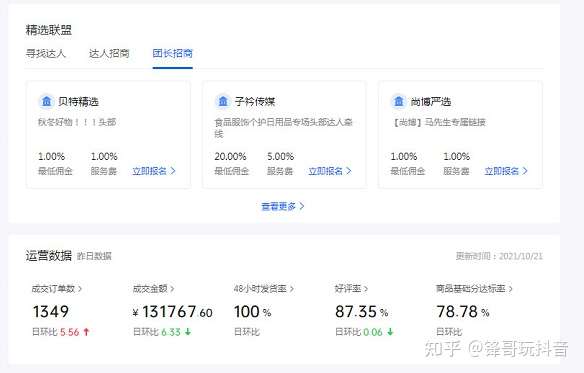Click the 昨日数据 label
Image resolution: width=584 pixels, height=373 pixels.
tap(94, 256)
